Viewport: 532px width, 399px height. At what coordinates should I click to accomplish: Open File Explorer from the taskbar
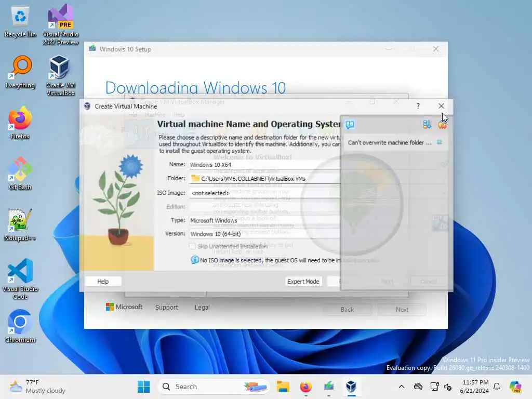click(283, 387)
